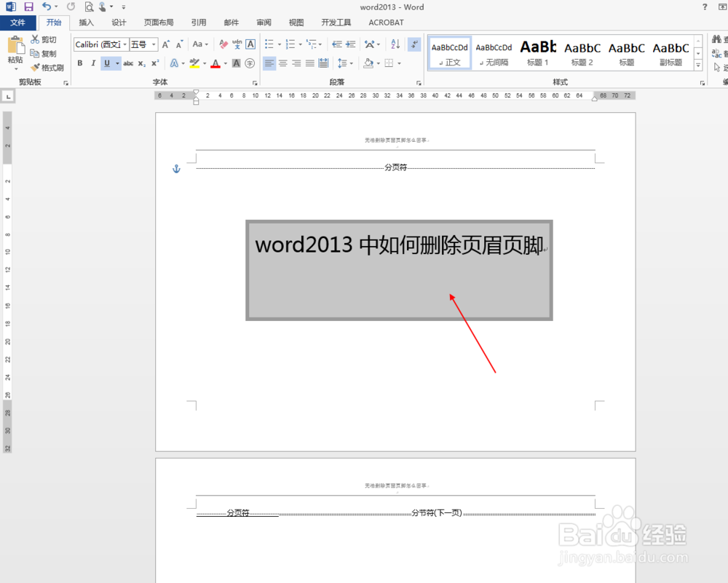Image resolution: width=728 pixels, height=583 pixels.
Task: Expand the styles gallery More arrow
Action: point(698,65)
